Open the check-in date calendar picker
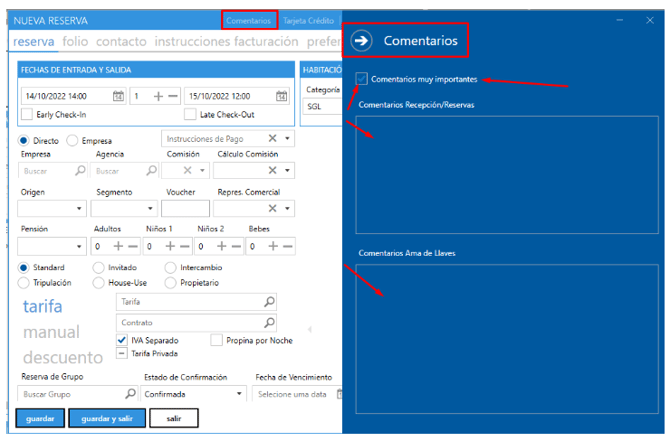Image resolution: width=670 pixels, height=441 pixels. tap(118, 96)
